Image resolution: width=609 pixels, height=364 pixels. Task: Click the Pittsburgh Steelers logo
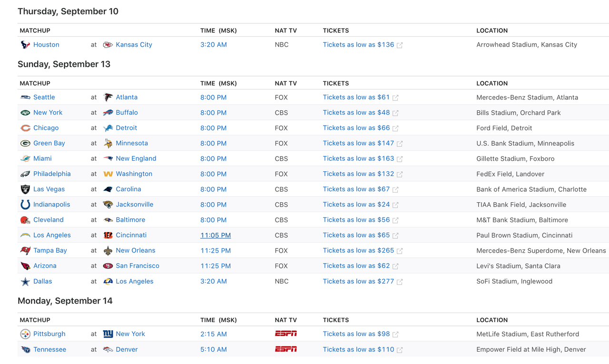[x=25, y=334]
